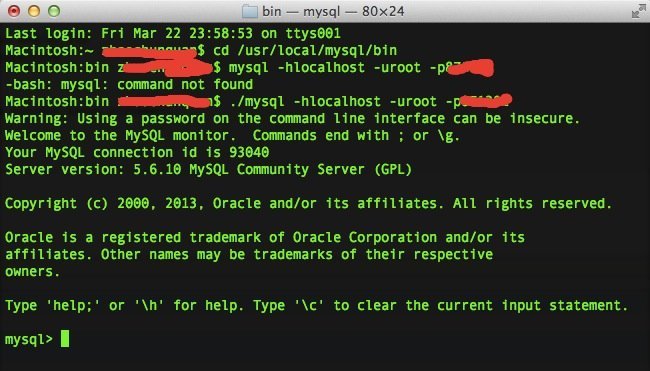Close the terminal window with red button
This screenshot has width=650, height=371.
14,11
